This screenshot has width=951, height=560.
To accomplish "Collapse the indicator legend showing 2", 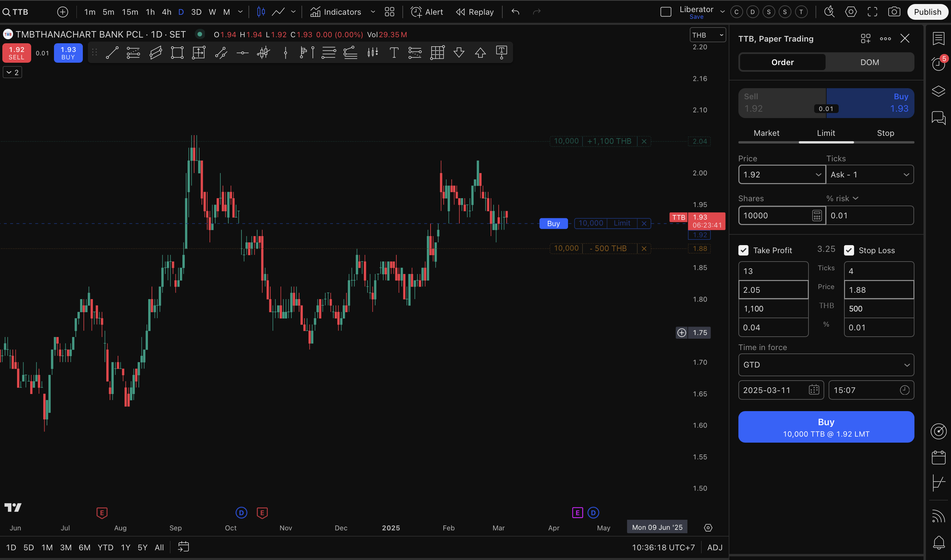I will click(12, 72).
